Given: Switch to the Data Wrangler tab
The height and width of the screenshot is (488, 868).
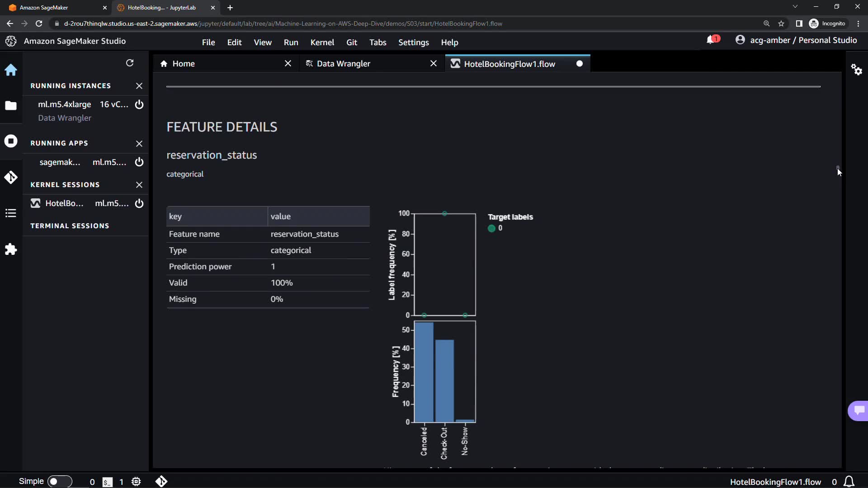Looking at the screenshot, I should point(344,64).
